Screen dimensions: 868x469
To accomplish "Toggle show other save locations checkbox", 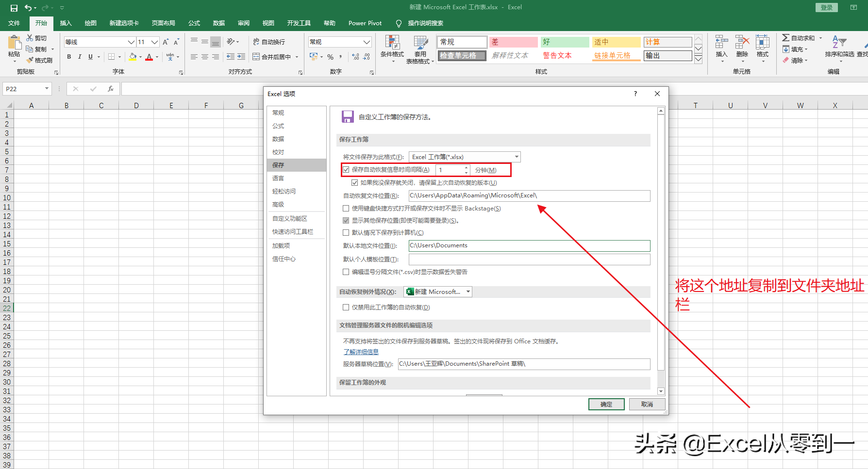I will [x=346, y=221].
